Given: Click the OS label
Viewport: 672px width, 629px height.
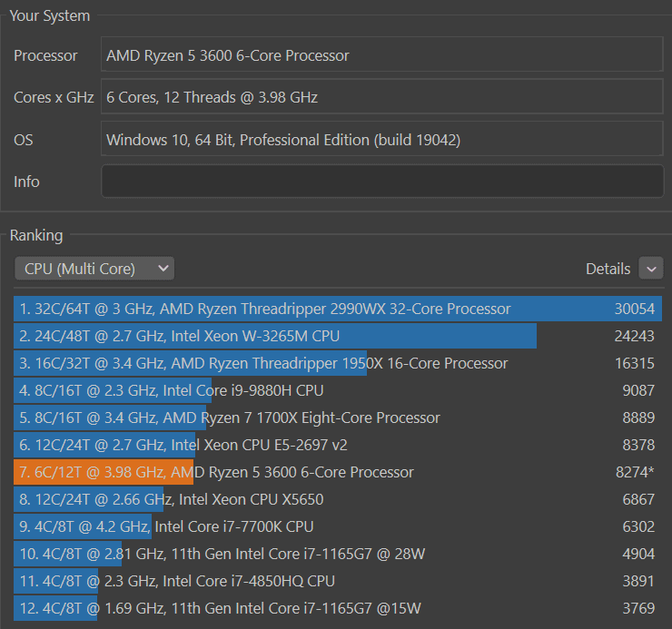Looking at the screenshot, I should coord(23,140).
